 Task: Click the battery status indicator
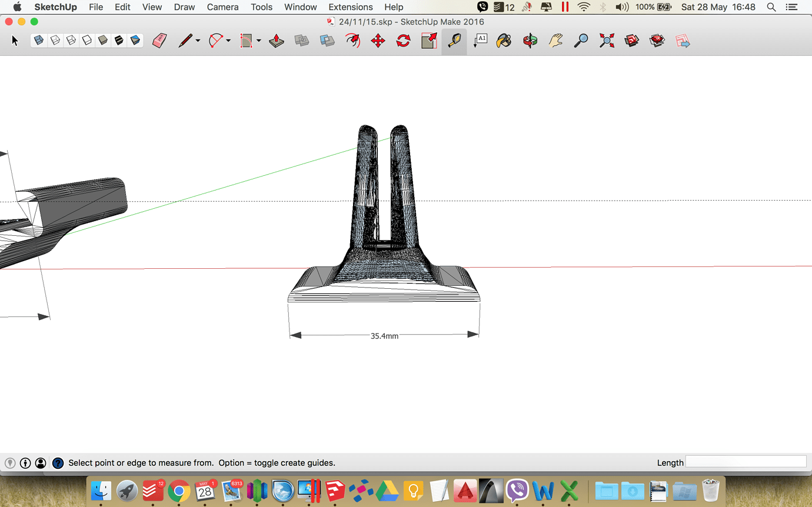[665, 7]
